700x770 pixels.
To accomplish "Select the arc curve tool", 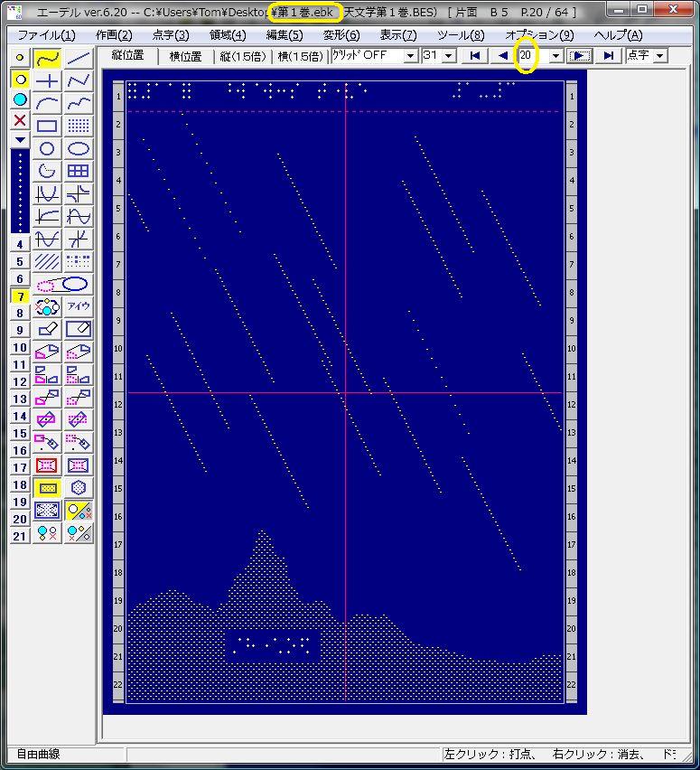I will tap(47, 103).
